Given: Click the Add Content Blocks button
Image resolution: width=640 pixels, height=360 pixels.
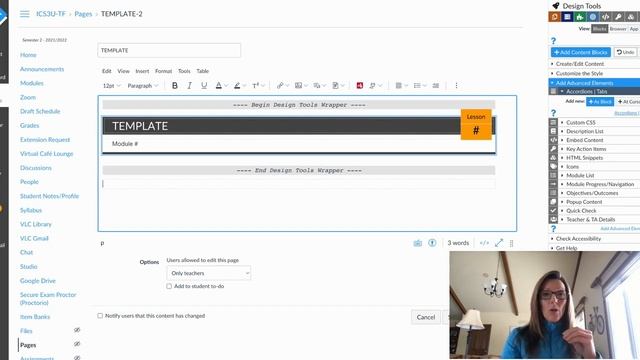Looking at the screenshot, I should tap(580, 52).
